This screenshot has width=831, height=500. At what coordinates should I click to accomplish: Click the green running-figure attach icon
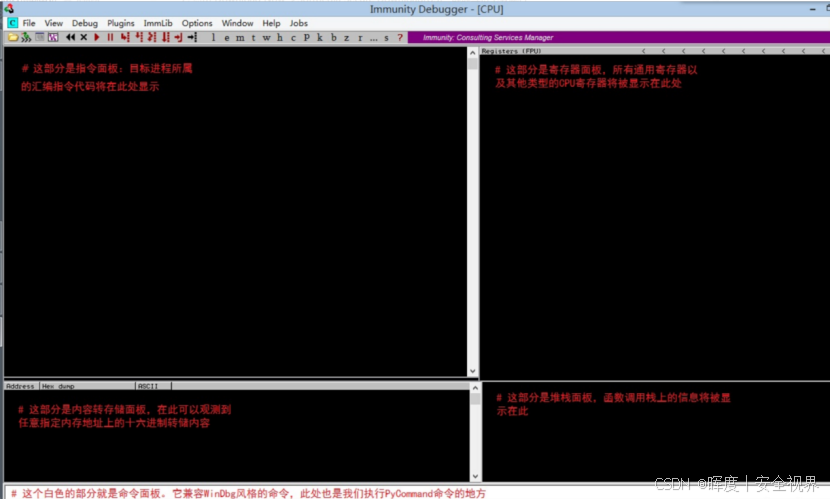[x=26, y=37]
